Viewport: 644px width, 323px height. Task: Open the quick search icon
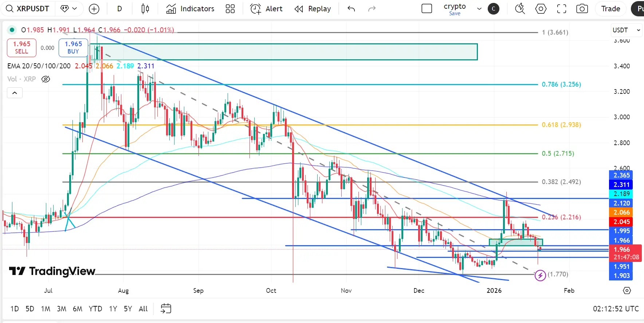pyautogui.click(x=520, y=9)
